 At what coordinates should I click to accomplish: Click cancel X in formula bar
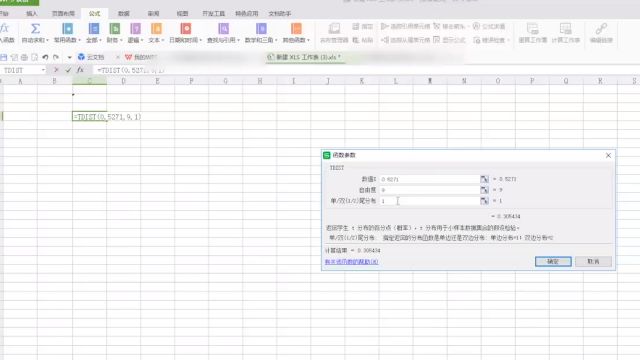56,70
